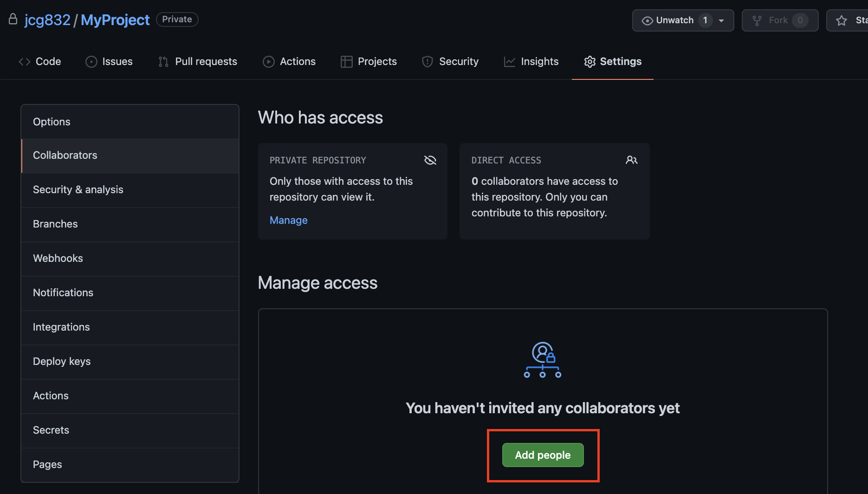Click the Manage visibility link

[x=289, y=220]
